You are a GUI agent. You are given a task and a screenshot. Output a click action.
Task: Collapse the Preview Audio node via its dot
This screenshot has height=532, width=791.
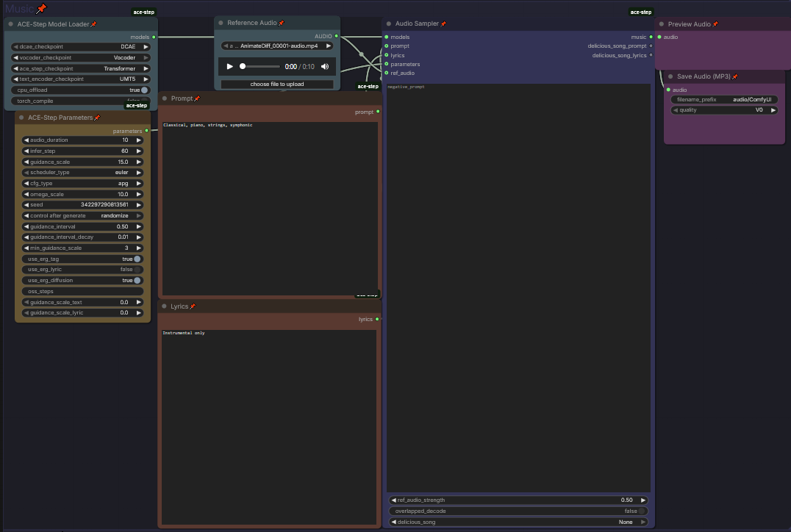pos(661,24)
